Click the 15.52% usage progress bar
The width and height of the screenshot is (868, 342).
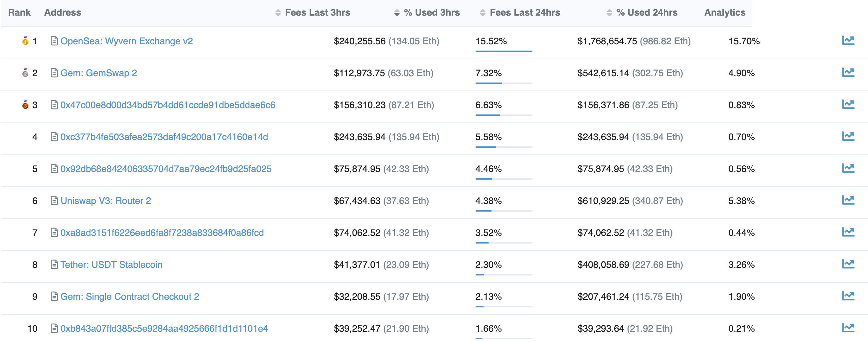[x=504, y=51]
